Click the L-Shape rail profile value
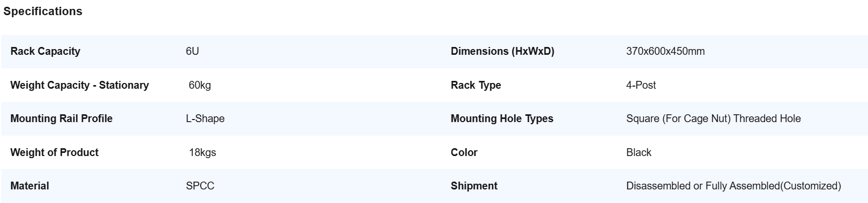Viewport: 868px width, 203px height. [x=205, y=118]
